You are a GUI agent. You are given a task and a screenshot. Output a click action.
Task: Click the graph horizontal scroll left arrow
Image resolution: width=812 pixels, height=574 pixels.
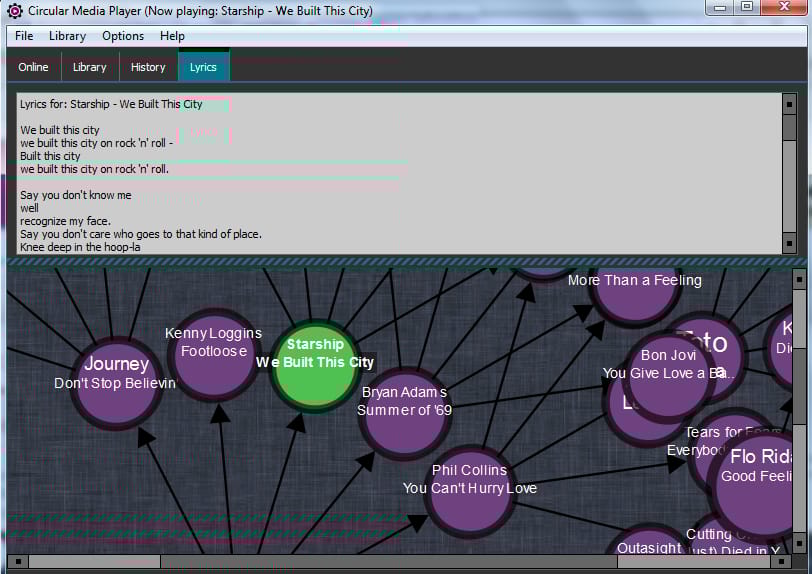pyautogui.click(x=18, y=561)
